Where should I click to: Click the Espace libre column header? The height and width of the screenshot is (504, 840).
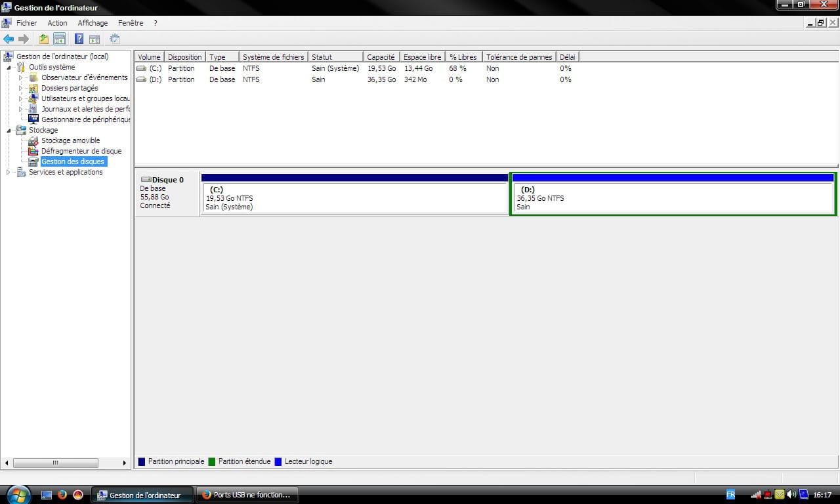point(422,57)
